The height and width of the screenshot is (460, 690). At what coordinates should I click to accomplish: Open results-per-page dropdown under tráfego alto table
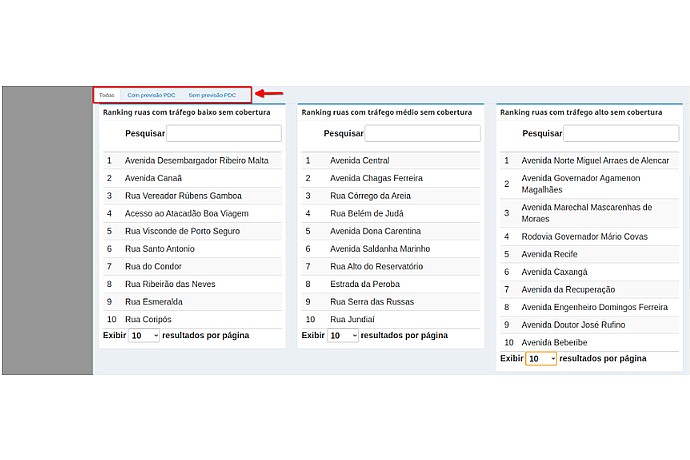(541, 359)
